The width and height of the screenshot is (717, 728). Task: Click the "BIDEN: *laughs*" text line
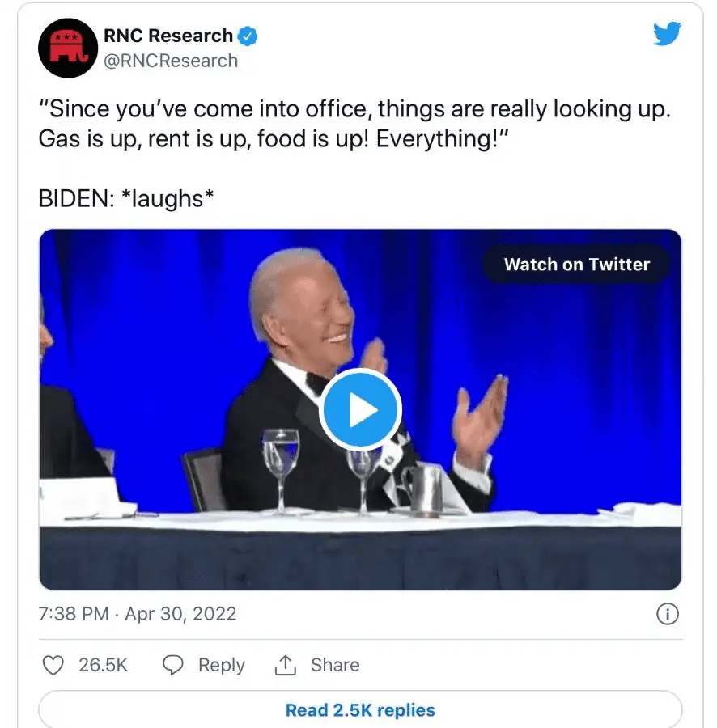pyautogui.click(x=126, y=198)
